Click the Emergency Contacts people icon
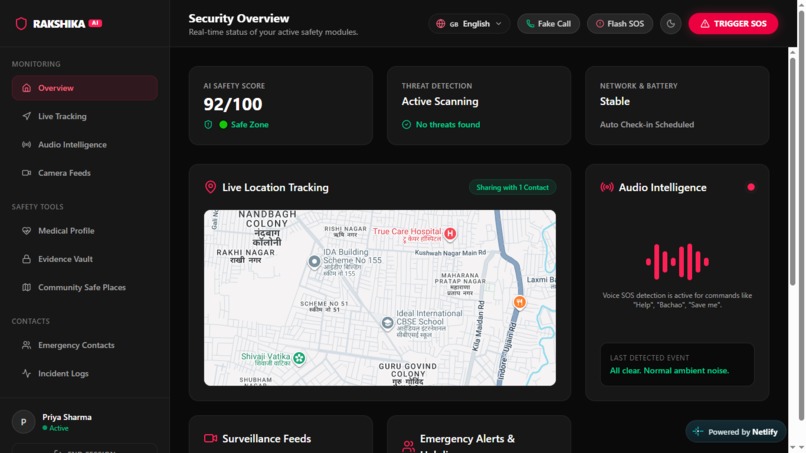The width and height of the screenshot is (806, 453). coord(26,345)
